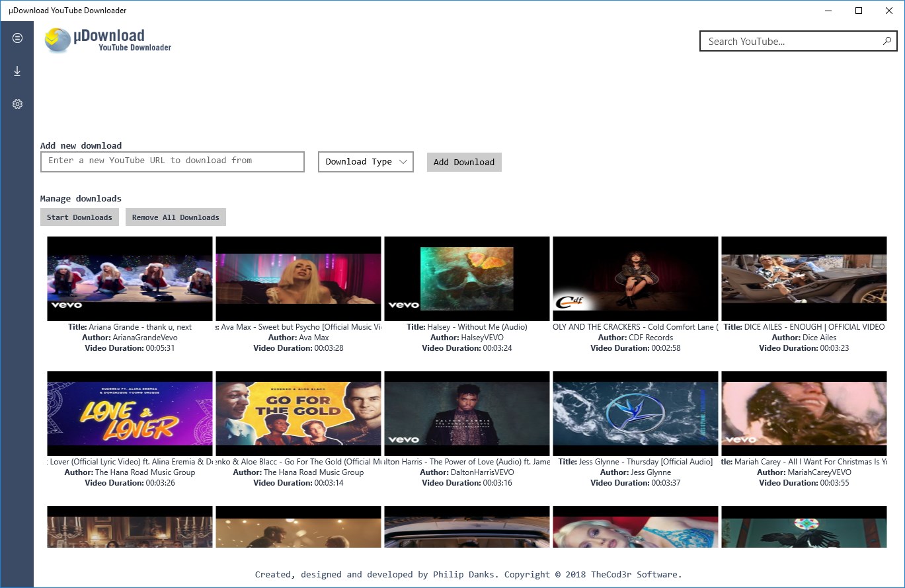Click the 'Manage downloads' label
905x588 pixels.
point(81,198)
